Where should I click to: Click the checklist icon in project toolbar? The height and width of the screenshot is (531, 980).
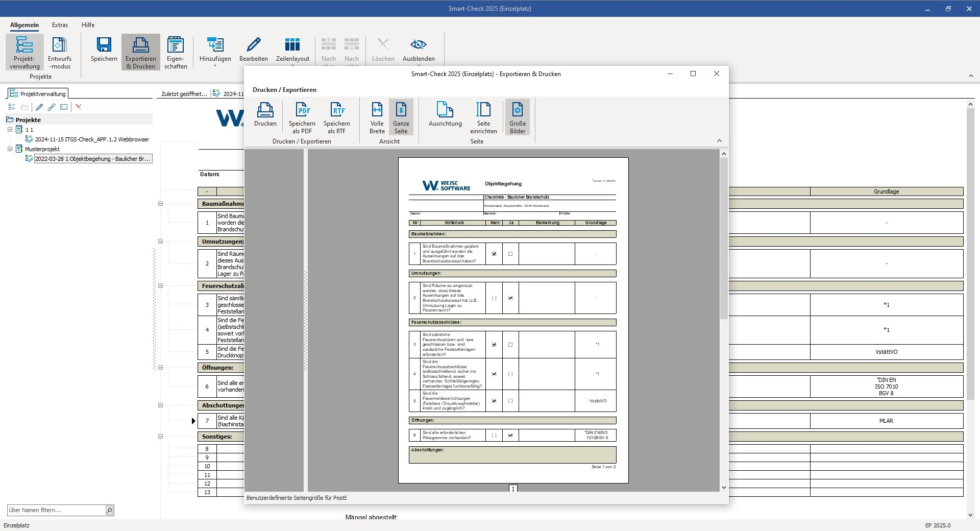tap(12, 107)
